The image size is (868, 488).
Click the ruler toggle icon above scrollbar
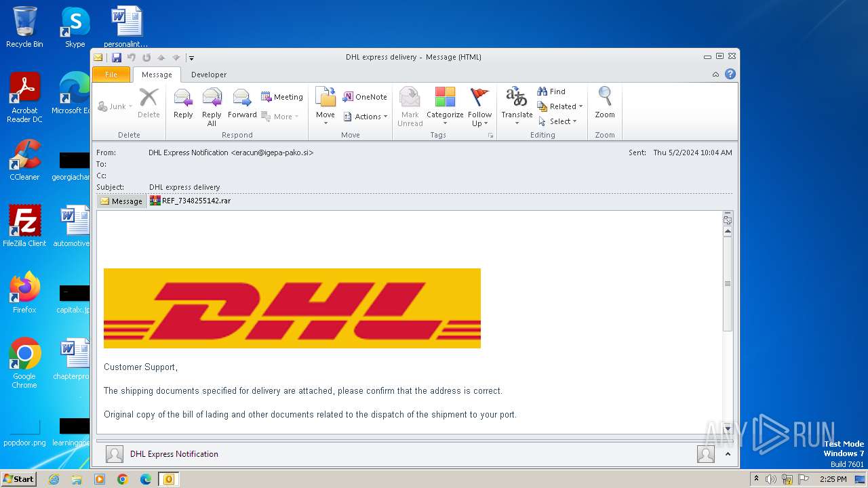(x=728, y=220)
